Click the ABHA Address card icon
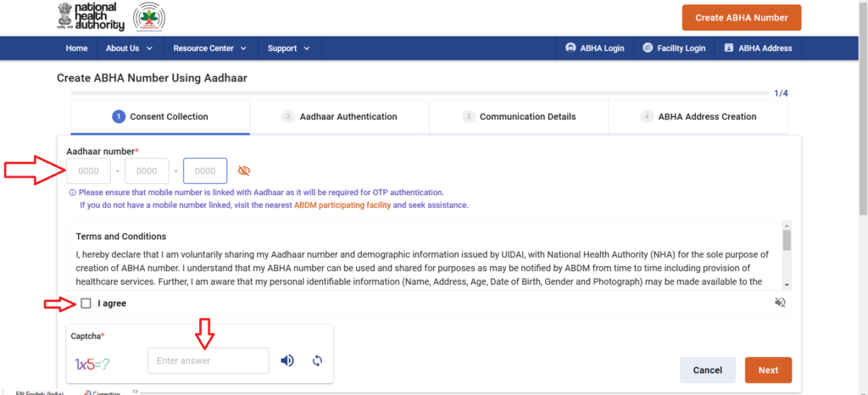Screen dimensions: 868x395 pos(728,48)
